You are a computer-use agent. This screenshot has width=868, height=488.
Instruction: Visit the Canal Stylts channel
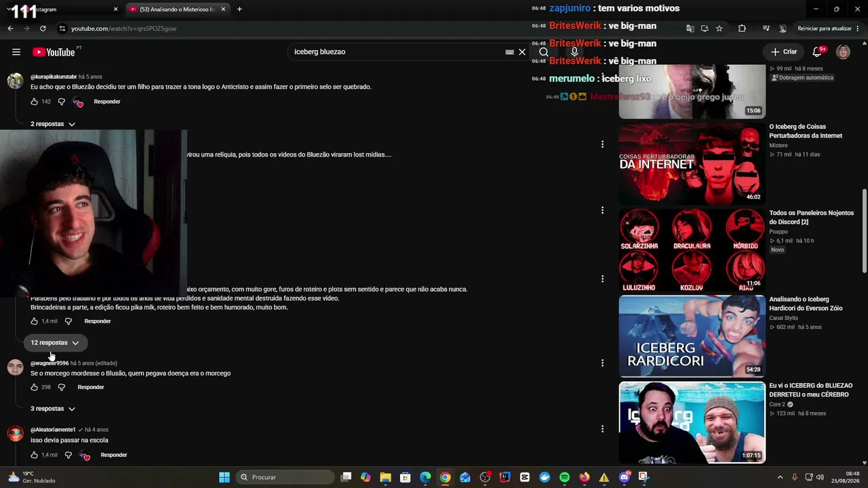click(x=783, y=318)
